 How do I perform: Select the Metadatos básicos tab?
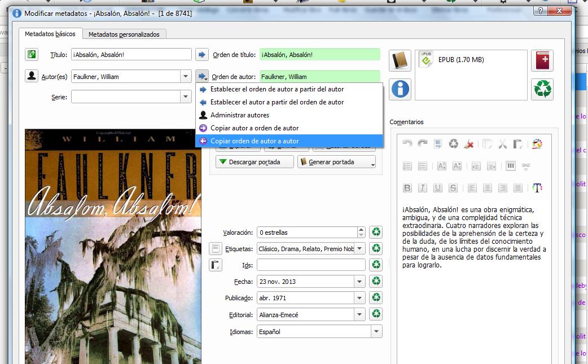(50, 34)
